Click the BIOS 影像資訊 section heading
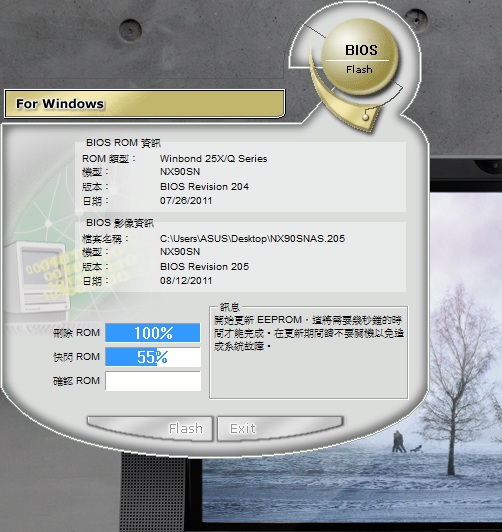This screenshot has width=502, height=532. point(120,223)
